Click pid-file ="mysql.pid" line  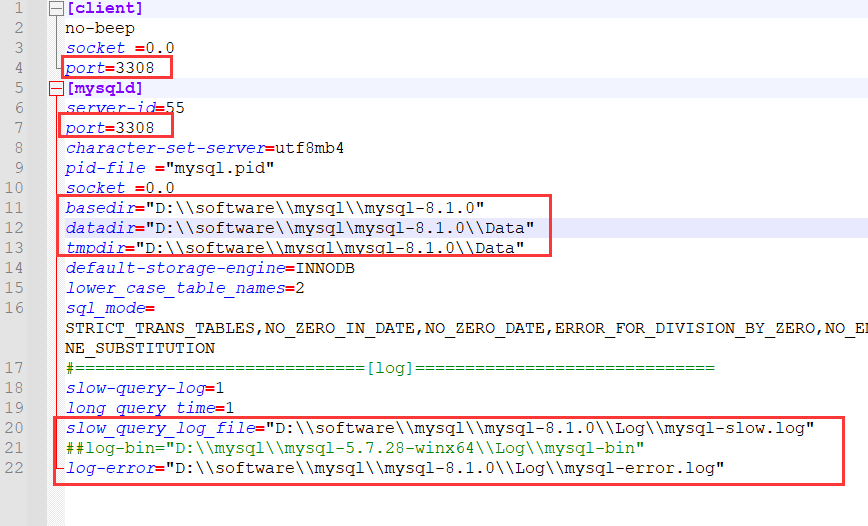[170, 168]
